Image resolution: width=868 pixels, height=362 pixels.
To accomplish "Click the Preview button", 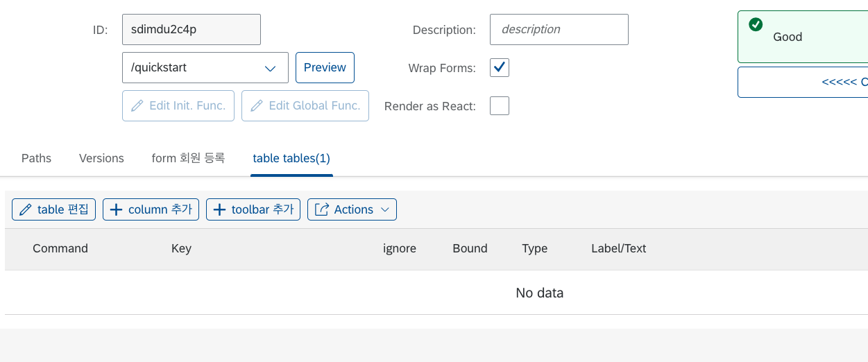I will pos(325,68).
